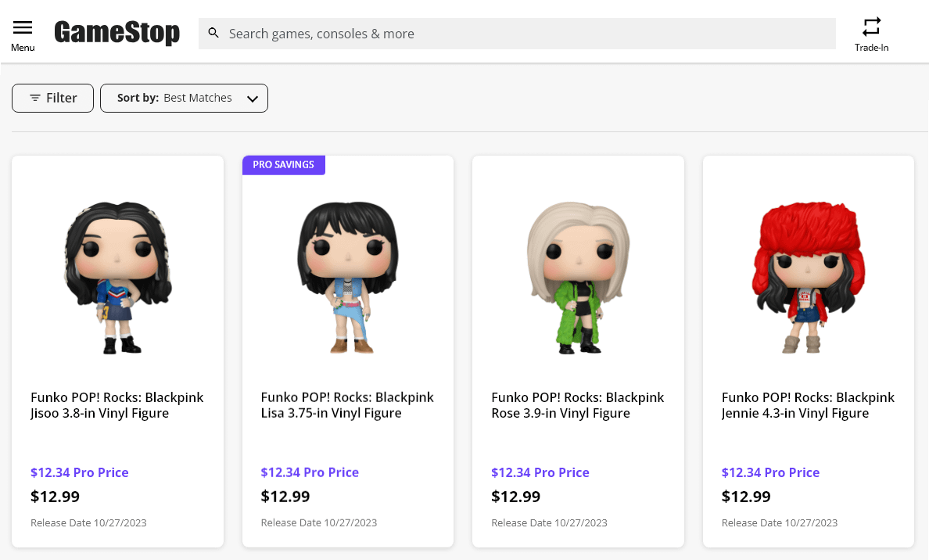Screen dimensions: 929x560
Task: Click the search magnifying glass icon
Action: point(213,33)
